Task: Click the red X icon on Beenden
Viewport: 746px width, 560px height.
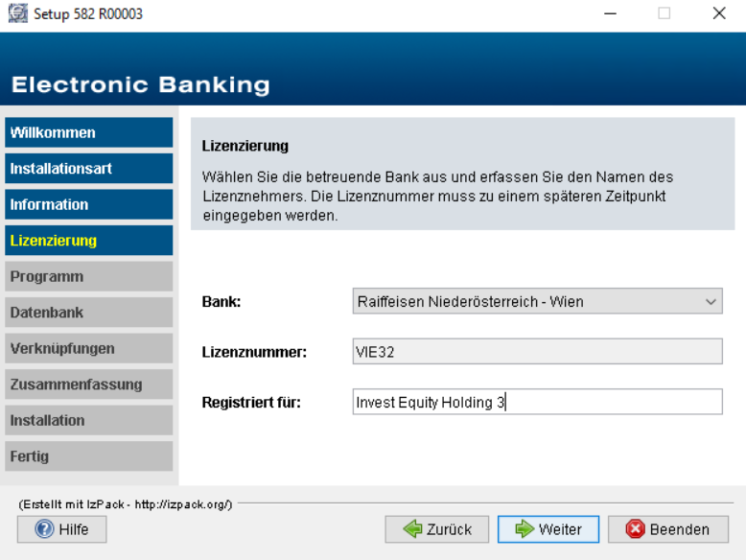Action: point(635,529)
